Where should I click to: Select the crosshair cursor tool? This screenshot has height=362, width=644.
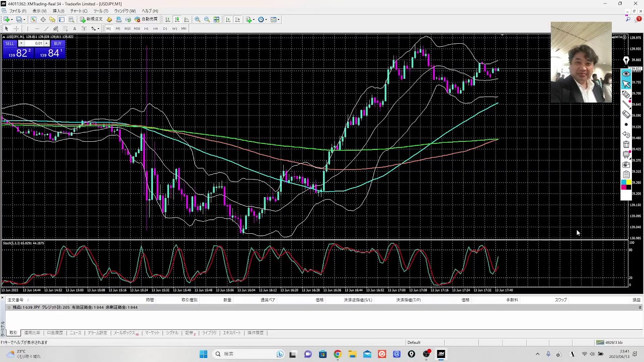click(16, 29)
